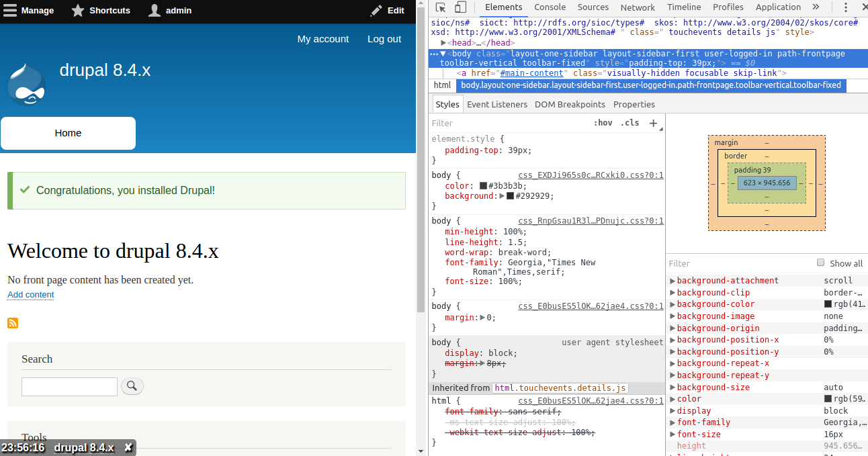Expand computed font-size property
The image size is (868, 456).
pyautogui.click(x=672, y=435)
